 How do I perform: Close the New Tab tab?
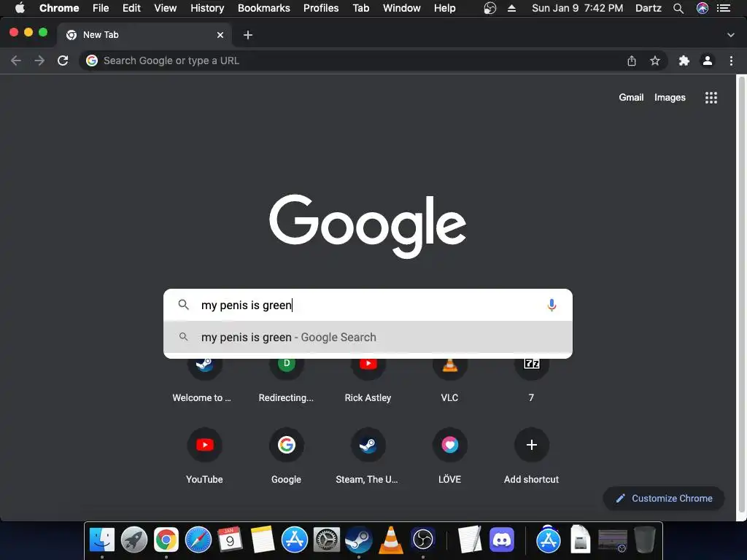[x=220, y=35]
